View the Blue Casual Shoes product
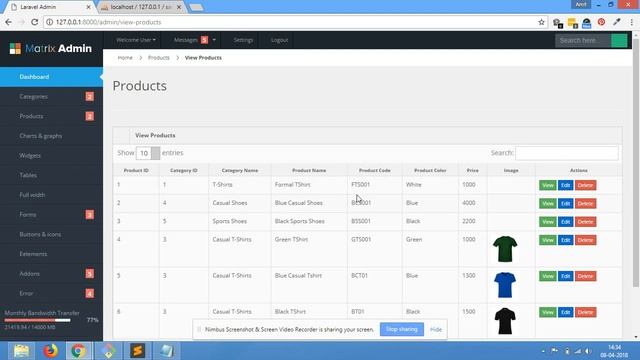640x360 pixels. point(547,203)
